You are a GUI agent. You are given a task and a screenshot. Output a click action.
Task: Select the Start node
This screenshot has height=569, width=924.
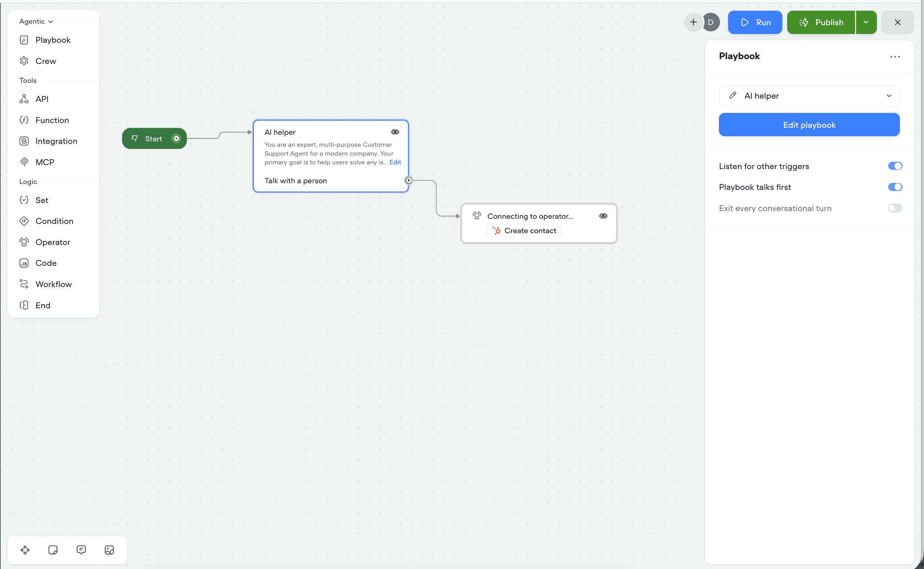coord(154,138)
